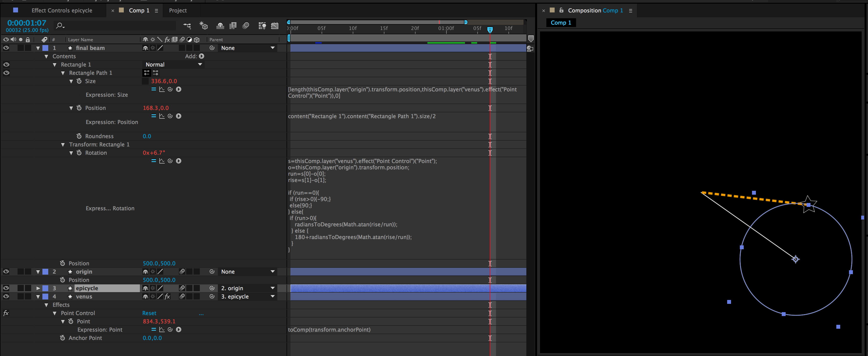
Task: Switch to Effect Controls epicycle tab
Action: [x=62, y=10]
